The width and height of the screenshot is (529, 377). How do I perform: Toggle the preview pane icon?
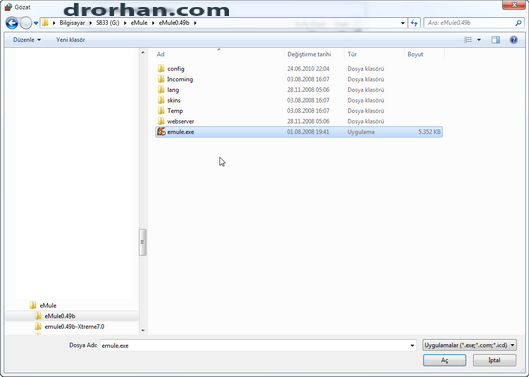pyautogui.click(x=496, y=40)
